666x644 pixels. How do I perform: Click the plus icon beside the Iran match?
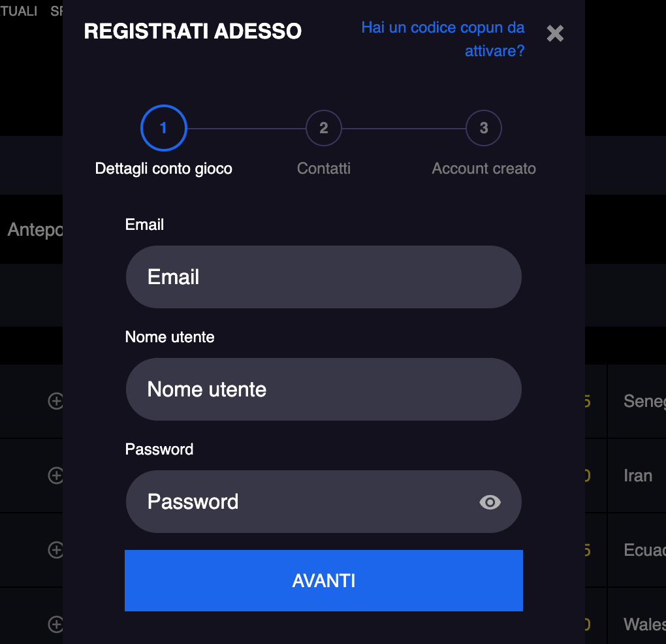(55, 475)
